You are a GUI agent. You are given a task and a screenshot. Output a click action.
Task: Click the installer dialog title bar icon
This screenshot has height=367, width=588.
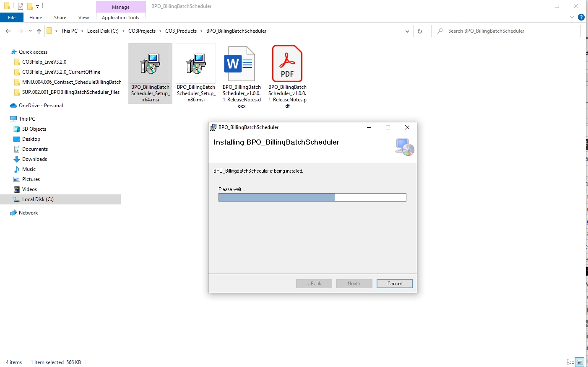pyautogui.click(x=213, y=127)
